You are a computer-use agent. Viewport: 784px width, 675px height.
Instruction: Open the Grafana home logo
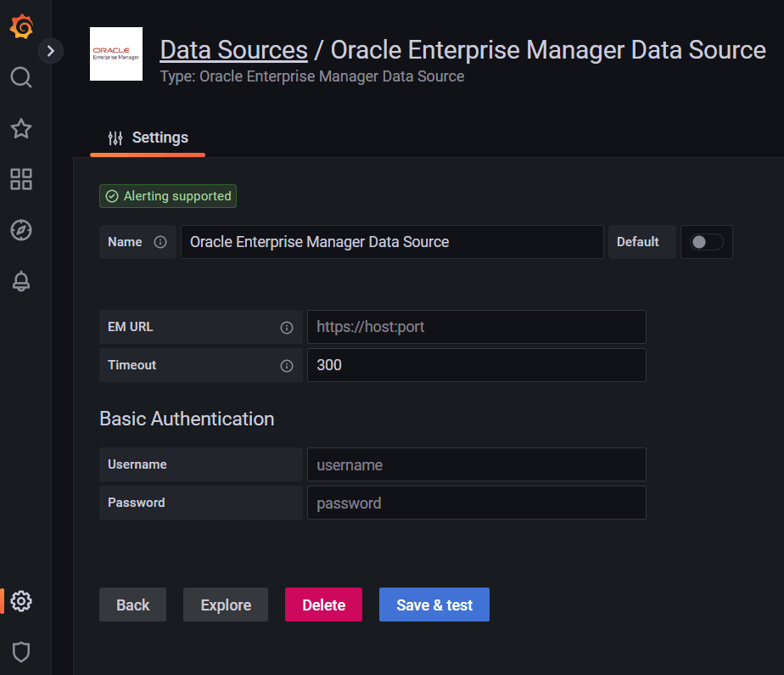click(x=20, y=27)
